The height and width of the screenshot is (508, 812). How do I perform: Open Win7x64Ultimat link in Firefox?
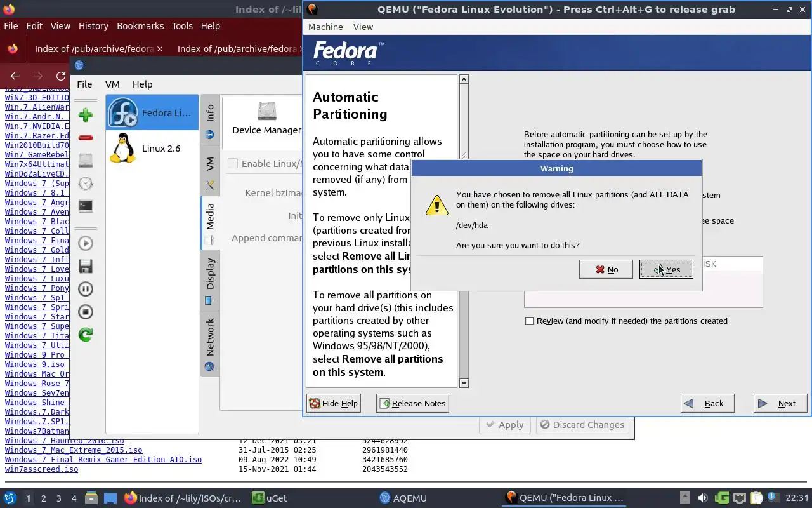point(37,164)
